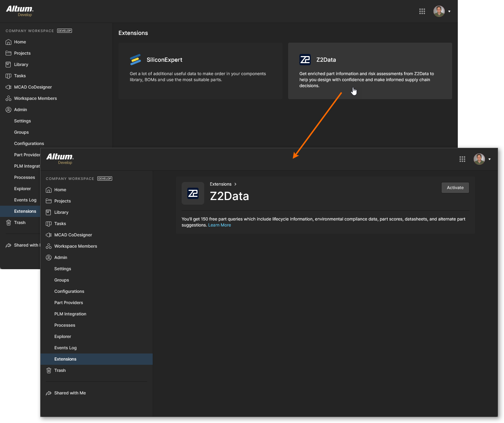The image size is (504, 423).
Task: Expand the user avatar dropdown in front window
Action: [x=489, y=159]
